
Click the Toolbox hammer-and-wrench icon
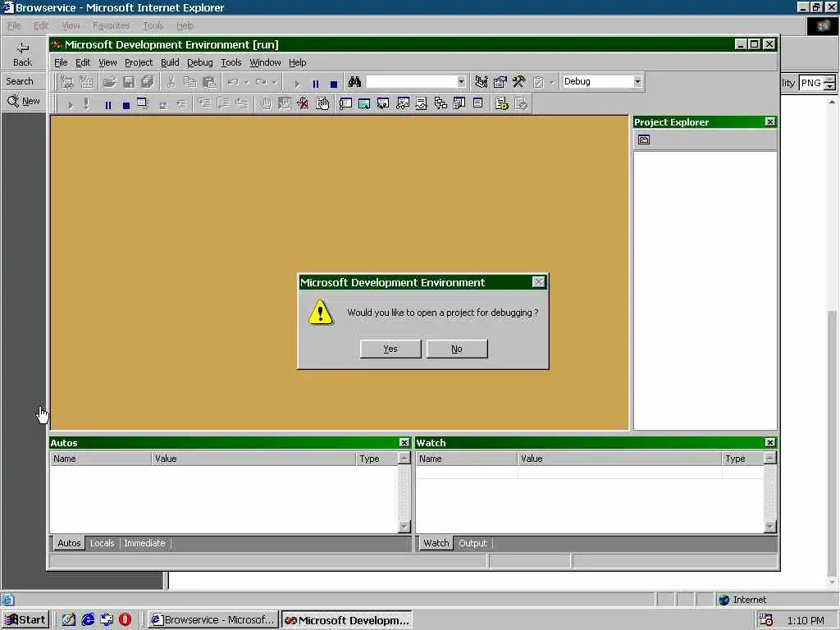click(518, 82)
